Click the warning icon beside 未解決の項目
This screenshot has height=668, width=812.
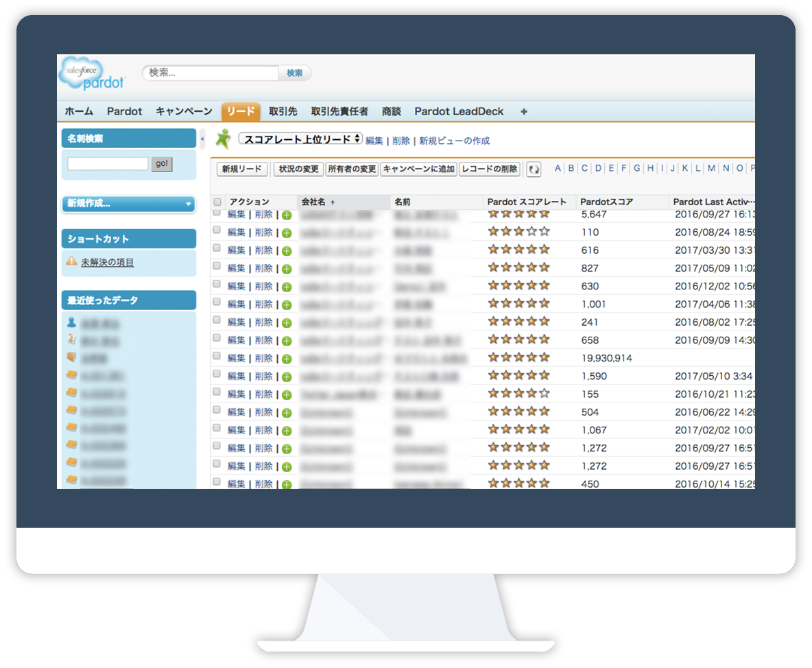(71, 261)
